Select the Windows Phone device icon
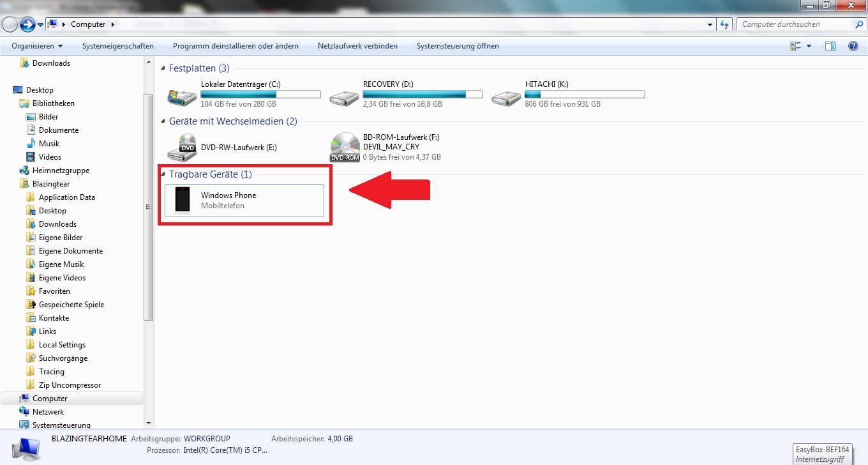 coord(183,201)
